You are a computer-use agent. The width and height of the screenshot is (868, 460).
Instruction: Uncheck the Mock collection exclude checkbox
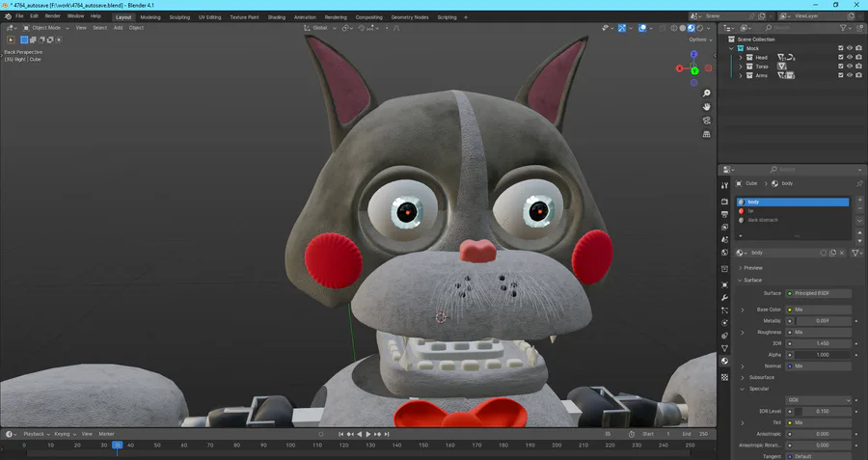(841, 48)
